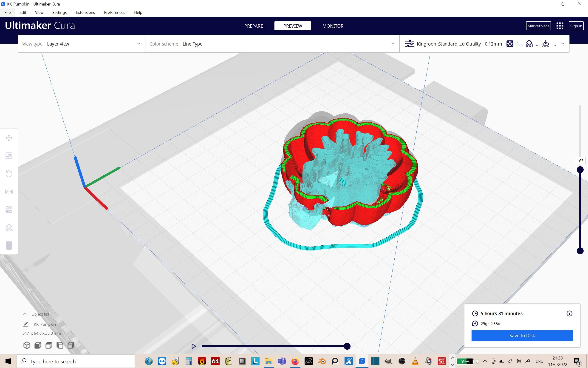
Task: Select the Scale tool in left toolbar
Action: pyautogui.click(x=9, y=156)
